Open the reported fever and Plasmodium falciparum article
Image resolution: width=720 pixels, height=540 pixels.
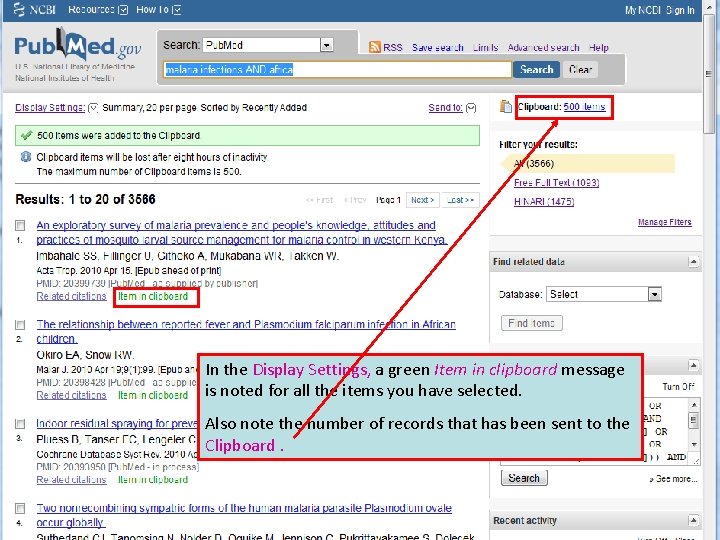[246, 332]
